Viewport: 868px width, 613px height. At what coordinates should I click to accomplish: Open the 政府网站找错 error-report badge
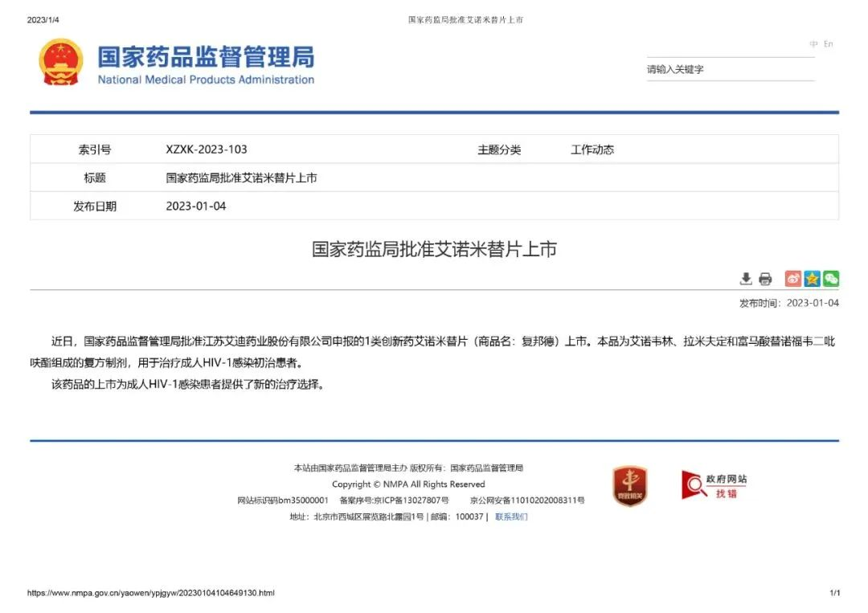pos(714,485)
